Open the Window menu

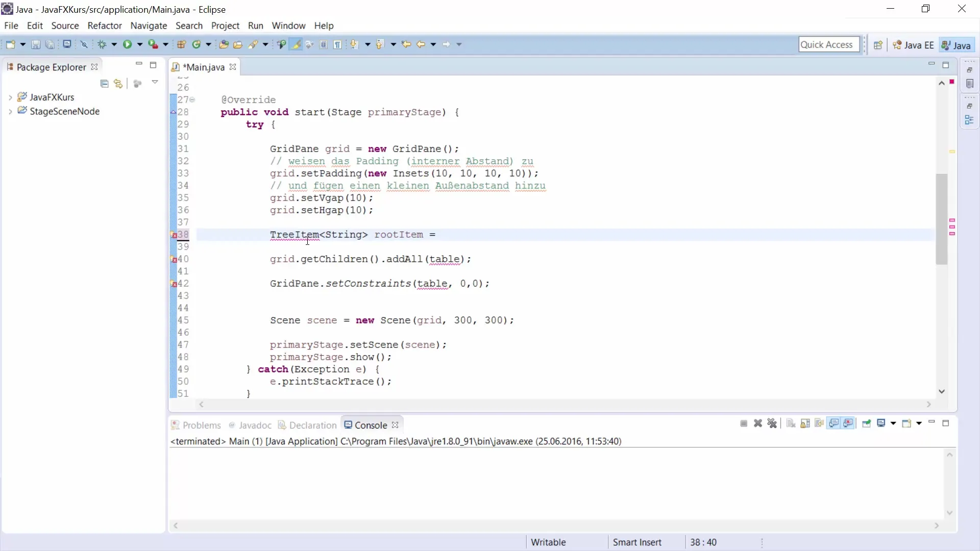(x=288, y=26)
